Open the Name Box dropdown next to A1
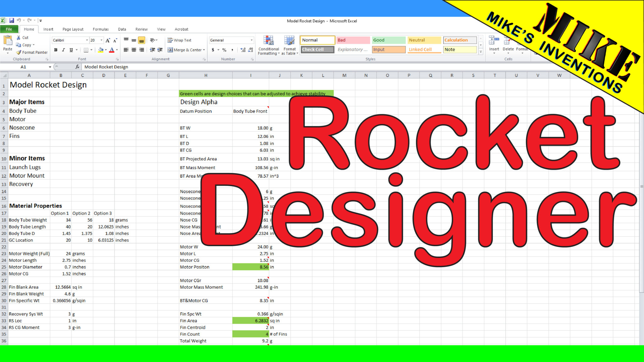The height and width of the screenshot is (362, 644). tap(50, 67)
